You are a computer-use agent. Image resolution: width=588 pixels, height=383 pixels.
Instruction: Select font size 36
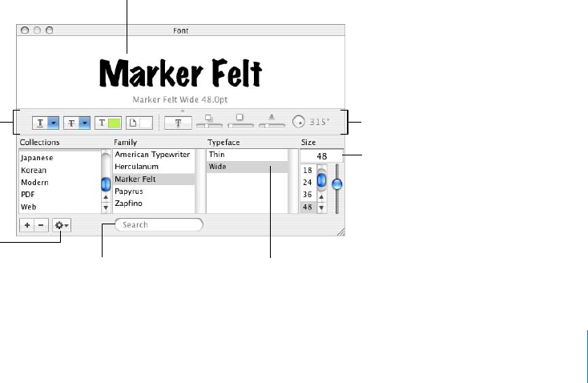click(x=308, y=195)
